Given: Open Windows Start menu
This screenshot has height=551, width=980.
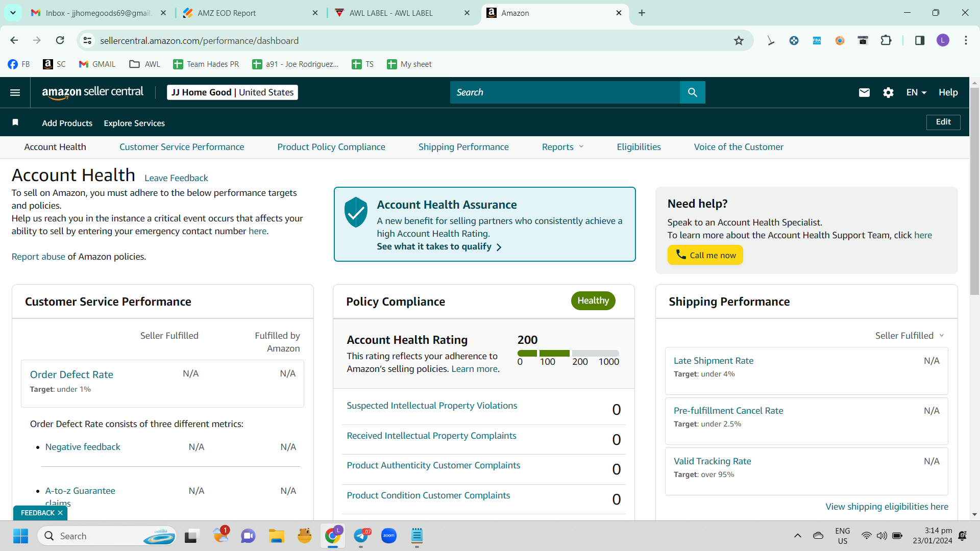Looking at the screenshot, I should (20, 536).
